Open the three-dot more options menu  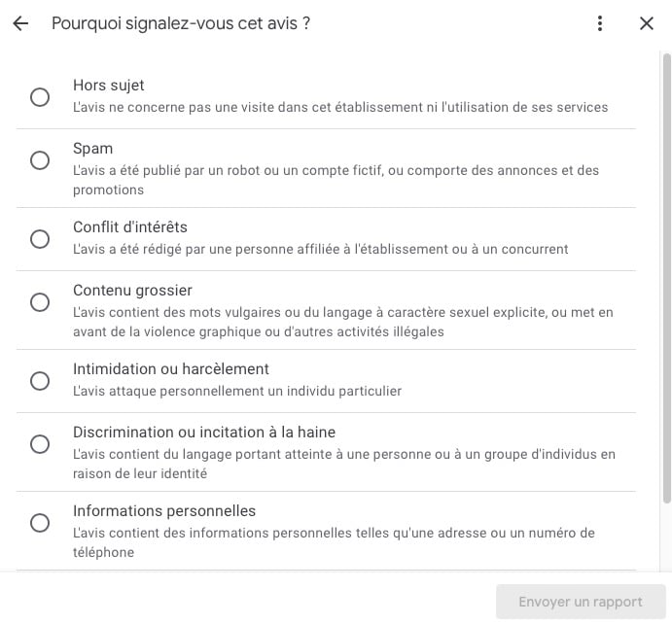600,23
